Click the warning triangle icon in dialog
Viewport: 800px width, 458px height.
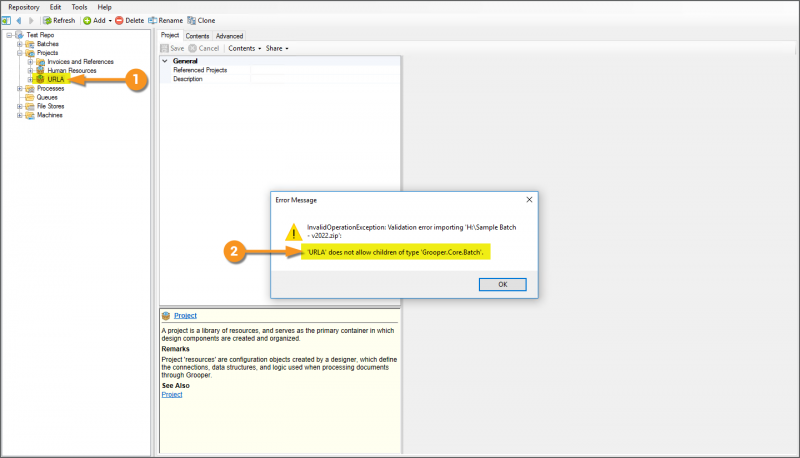[x=293, y=232]
